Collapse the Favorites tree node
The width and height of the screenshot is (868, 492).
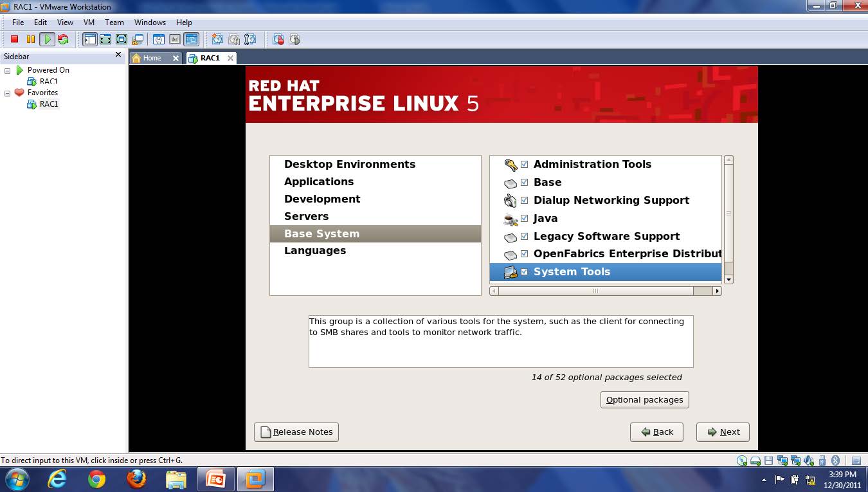(8, 93)
